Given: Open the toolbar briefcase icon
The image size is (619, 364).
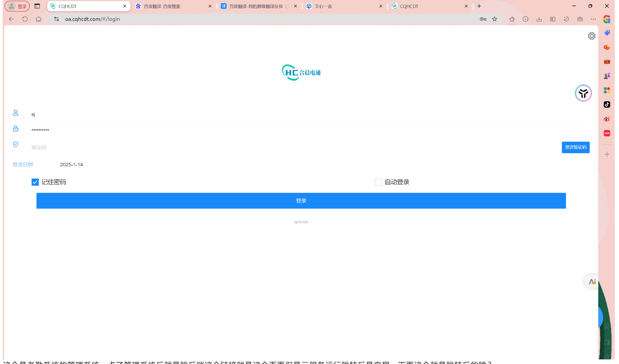Looking at the screenshot, I should (580, 19).
